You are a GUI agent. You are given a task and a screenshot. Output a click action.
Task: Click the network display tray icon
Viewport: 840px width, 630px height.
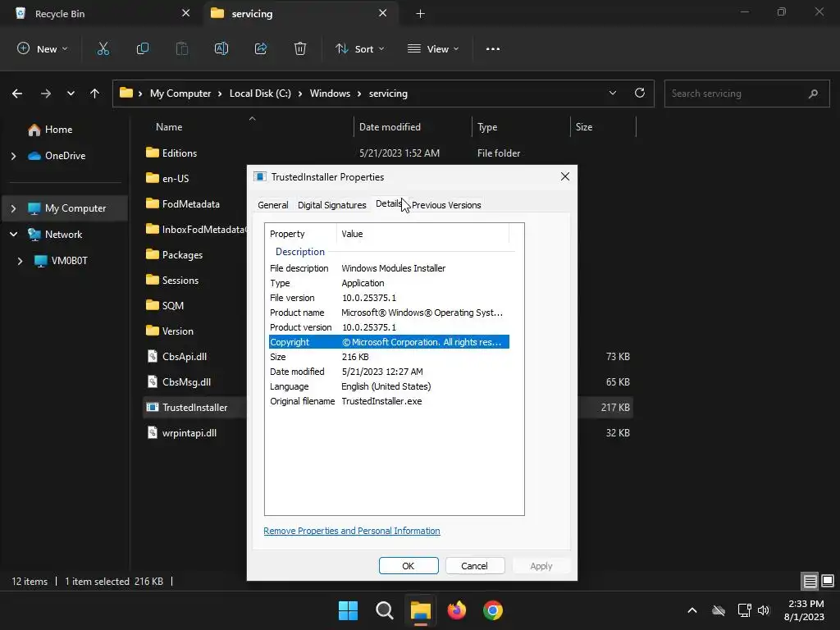pos(744,610)
